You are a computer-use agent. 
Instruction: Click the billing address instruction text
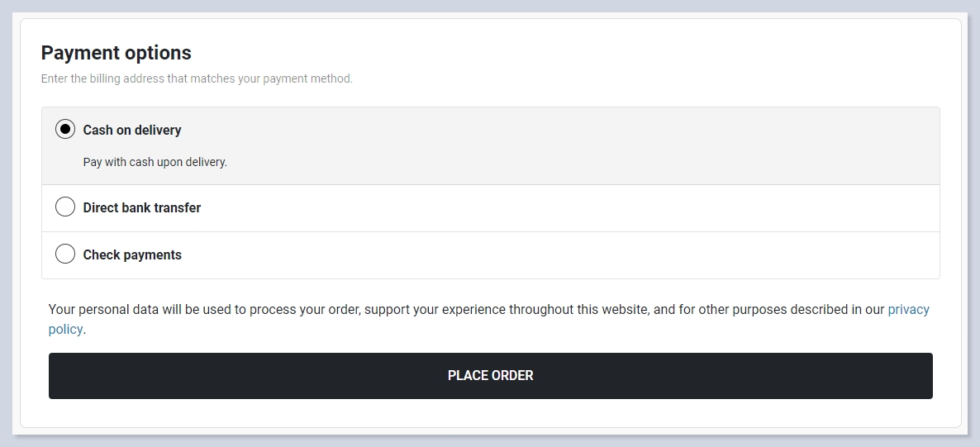(197, 78)
